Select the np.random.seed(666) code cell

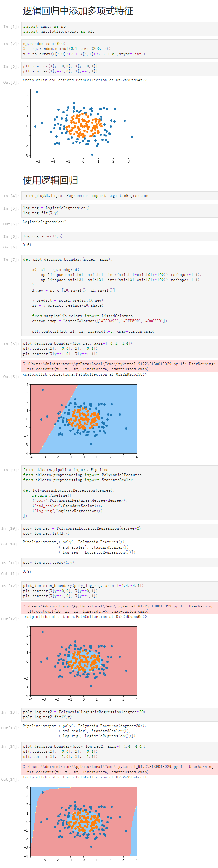pos(119,49)
